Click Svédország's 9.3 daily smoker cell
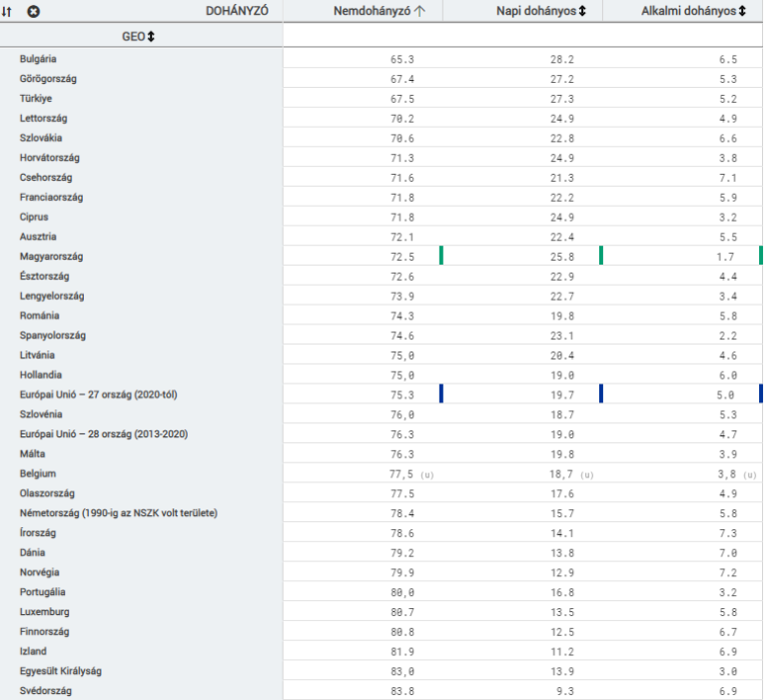767x700 pixels. (561, 691)
